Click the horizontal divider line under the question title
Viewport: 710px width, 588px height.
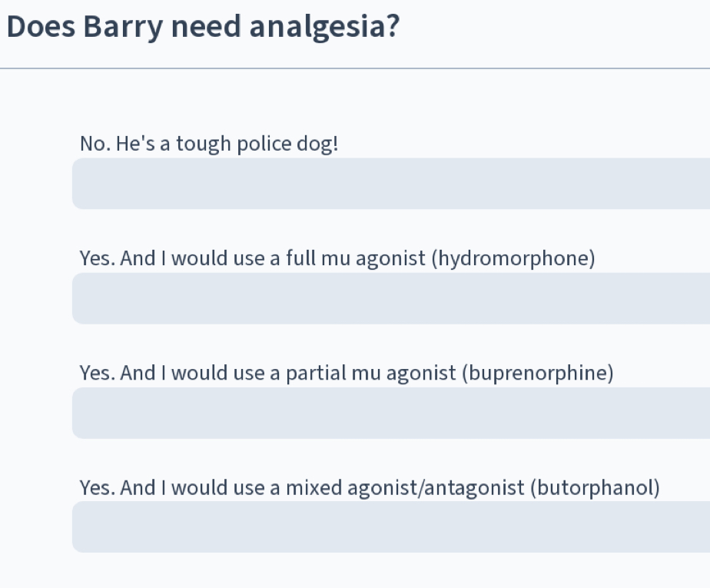(355, 68)
